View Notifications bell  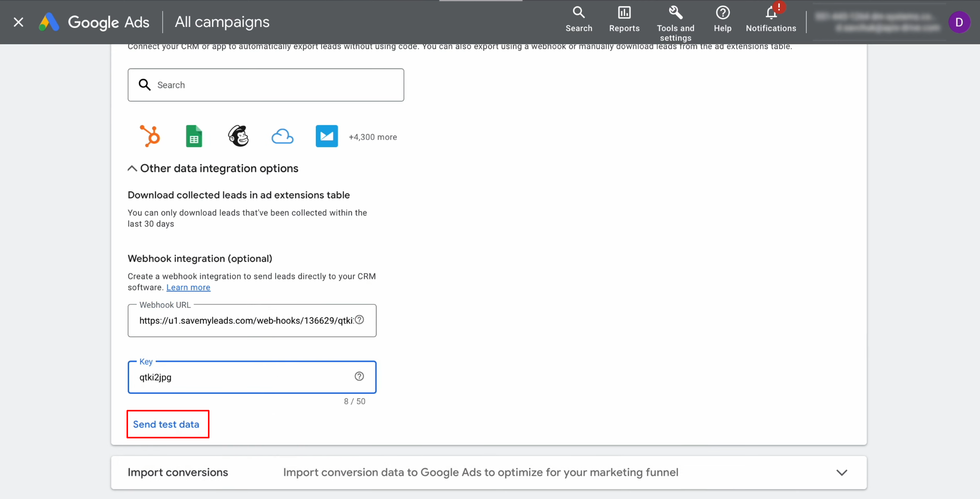771,19
